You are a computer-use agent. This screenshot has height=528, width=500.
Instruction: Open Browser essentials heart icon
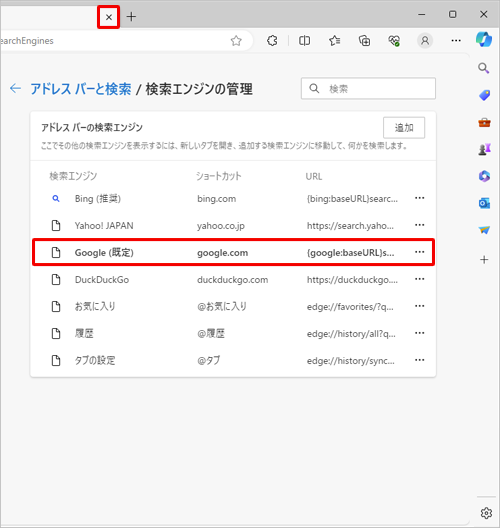pos(394,41)
